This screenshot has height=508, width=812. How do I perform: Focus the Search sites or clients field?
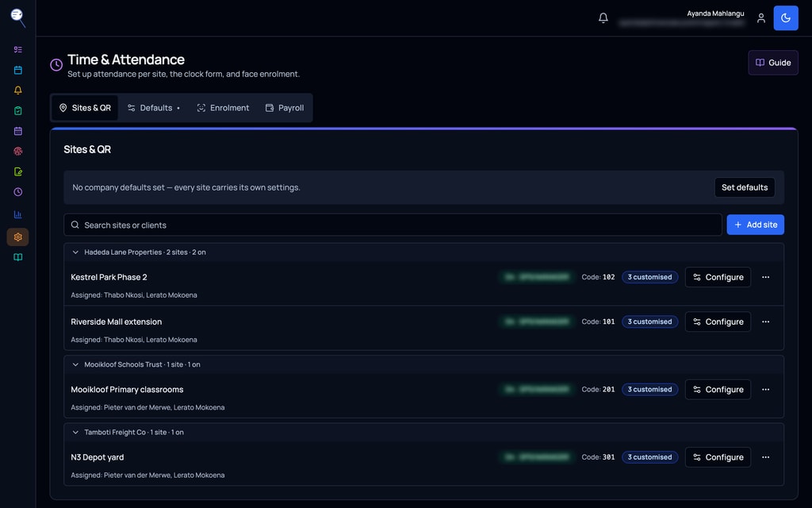(x=393, y=225)
